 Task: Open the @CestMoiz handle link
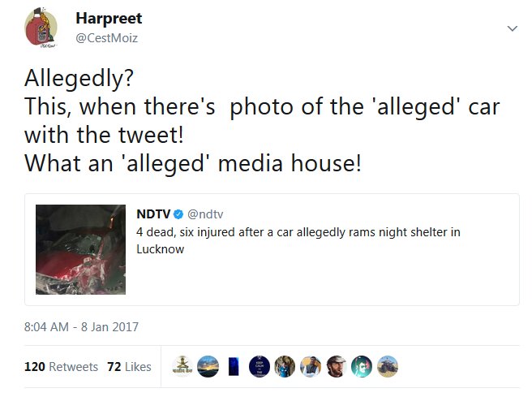point(106,37)
